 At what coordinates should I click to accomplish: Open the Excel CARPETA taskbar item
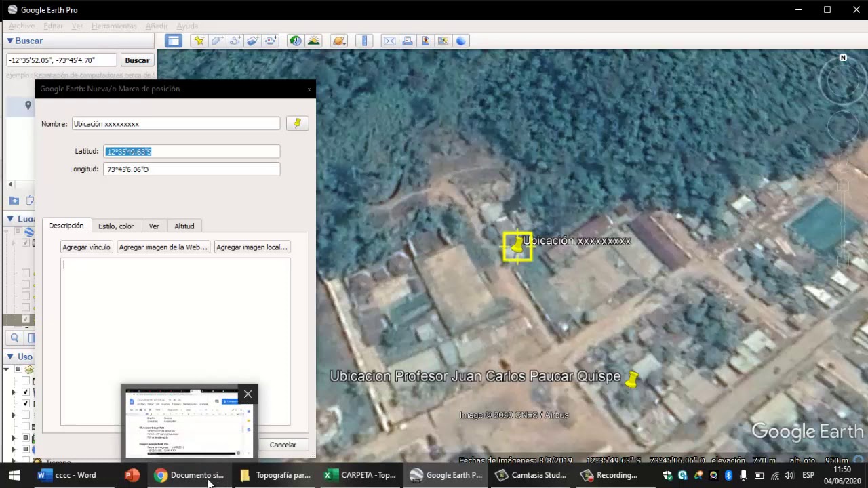(x=360, y=475)
